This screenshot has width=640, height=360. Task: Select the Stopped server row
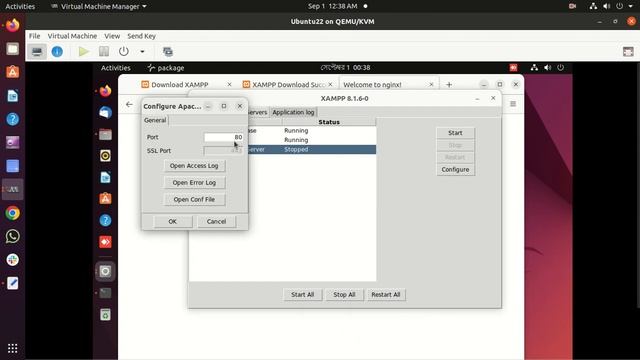click(312, 149)
